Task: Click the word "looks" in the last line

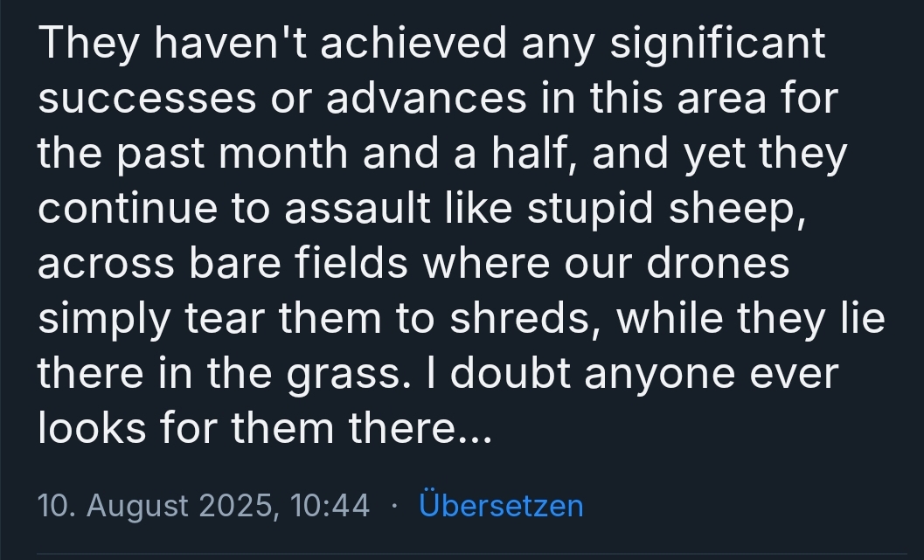Action: coord(92,427)
